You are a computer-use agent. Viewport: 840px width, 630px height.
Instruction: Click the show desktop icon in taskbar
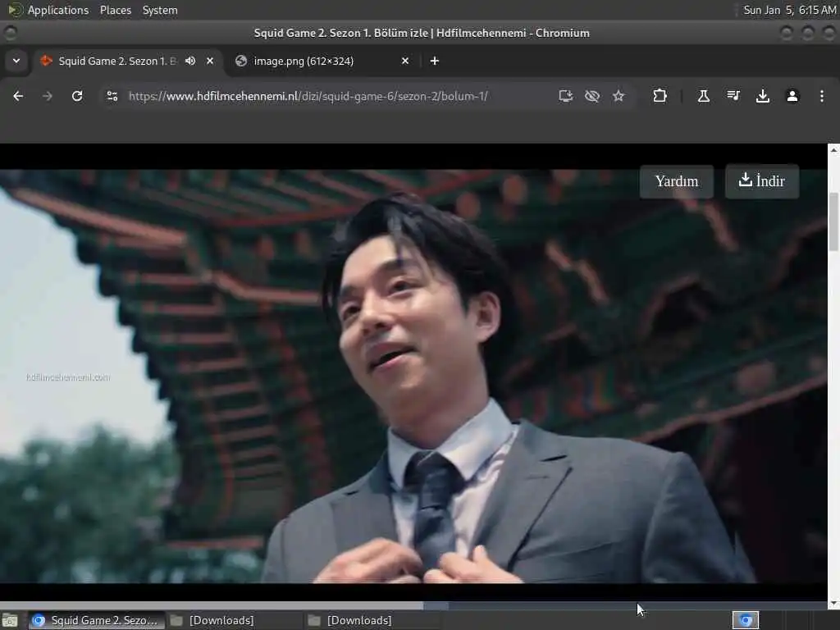click(10, 620)
